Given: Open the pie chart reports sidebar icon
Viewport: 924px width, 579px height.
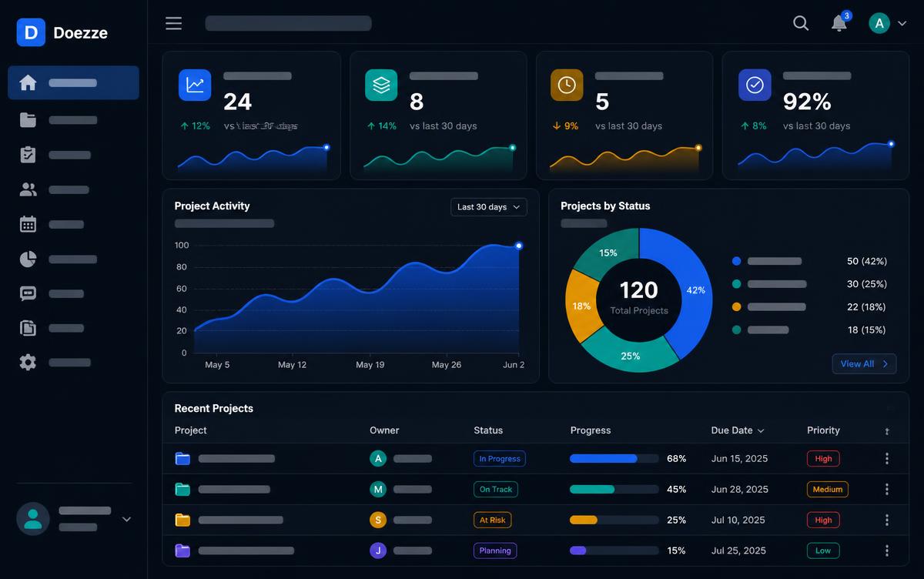Looking at the screenshot, I should click(28, 259).
